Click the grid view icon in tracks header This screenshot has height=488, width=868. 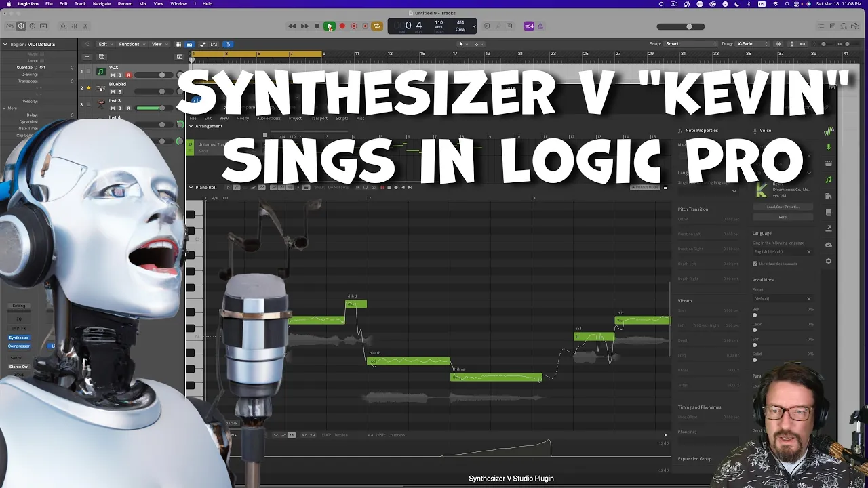[179, 44]
